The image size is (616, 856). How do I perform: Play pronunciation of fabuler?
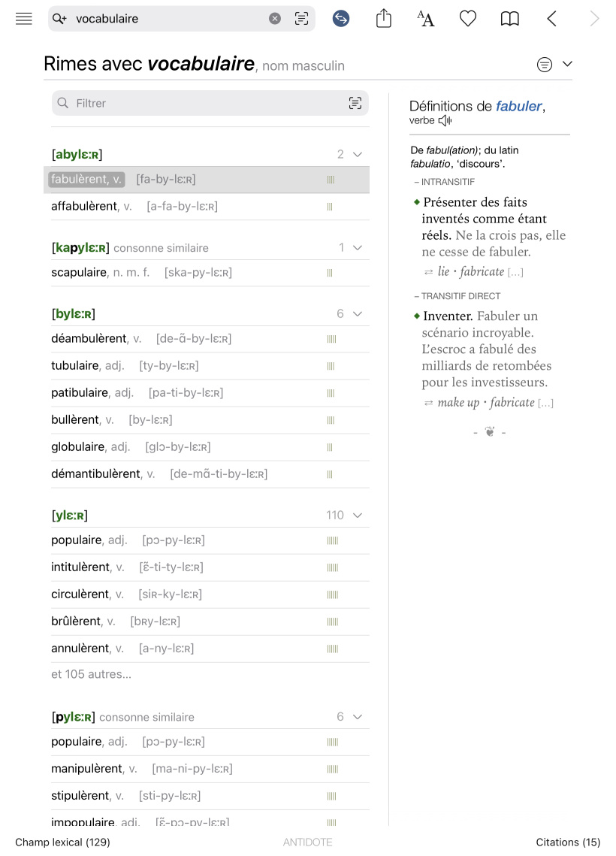tap(445, 121)
